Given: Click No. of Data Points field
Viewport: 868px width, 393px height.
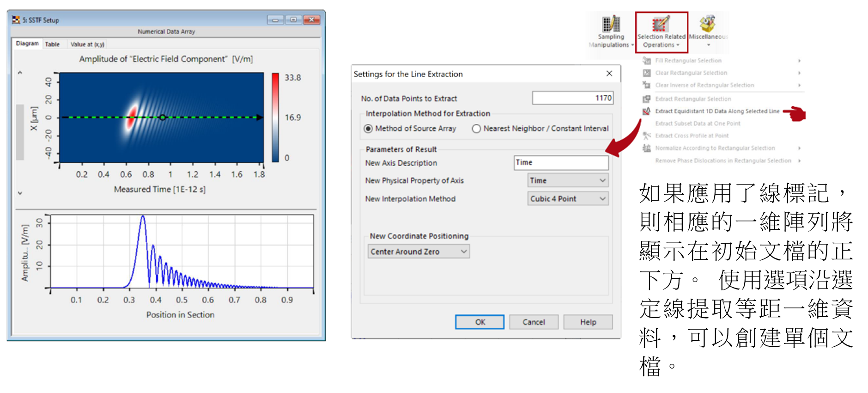Looking at the screenshot, I should (573, 98).
